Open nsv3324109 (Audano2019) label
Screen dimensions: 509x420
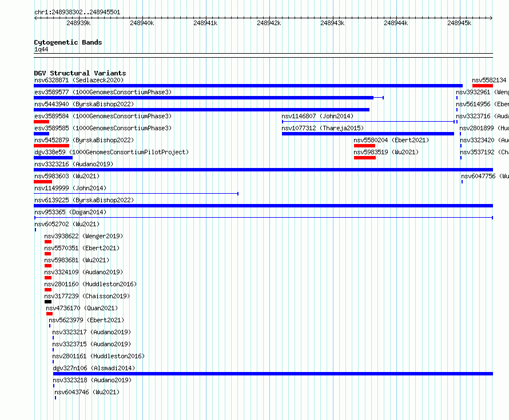pos(83,272)
